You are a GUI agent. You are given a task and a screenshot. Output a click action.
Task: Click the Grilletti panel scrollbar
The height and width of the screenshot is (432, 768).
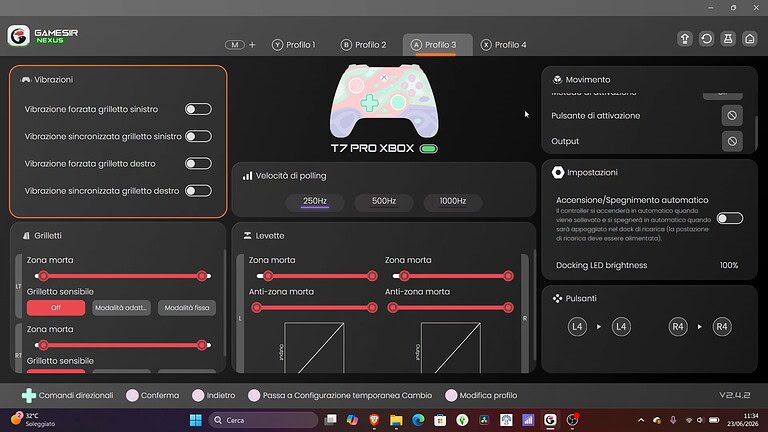pos(225,304)
